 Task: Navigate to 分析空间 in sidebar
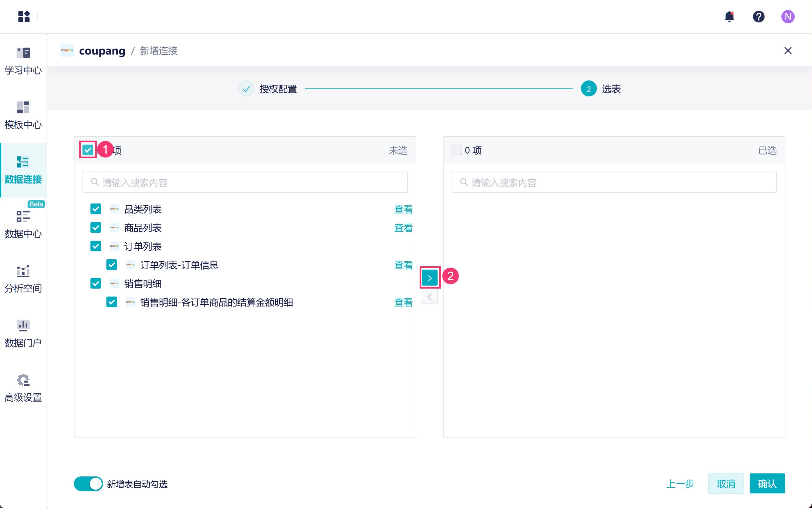(x=23, y=279)
